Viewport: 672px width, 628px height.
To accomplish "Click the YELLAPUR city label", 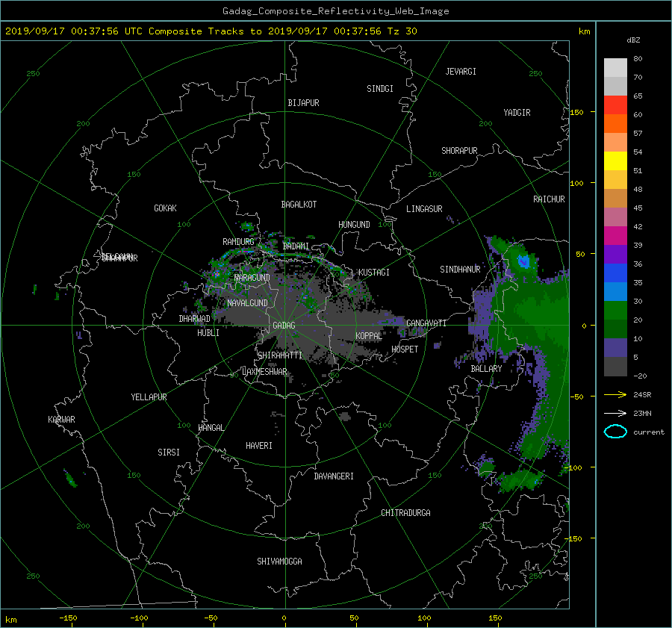I will [149, 397].
